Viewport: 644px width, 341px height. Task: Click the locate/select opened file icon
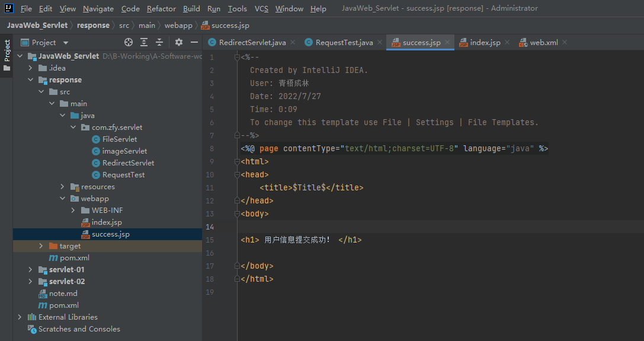click(x=129, y=42)
